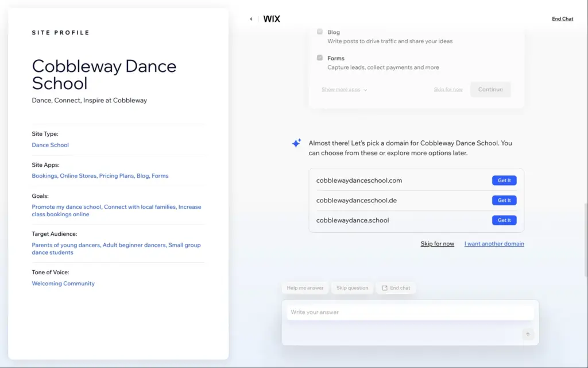Click End chat button above answer box

click(x=396, y=288)
